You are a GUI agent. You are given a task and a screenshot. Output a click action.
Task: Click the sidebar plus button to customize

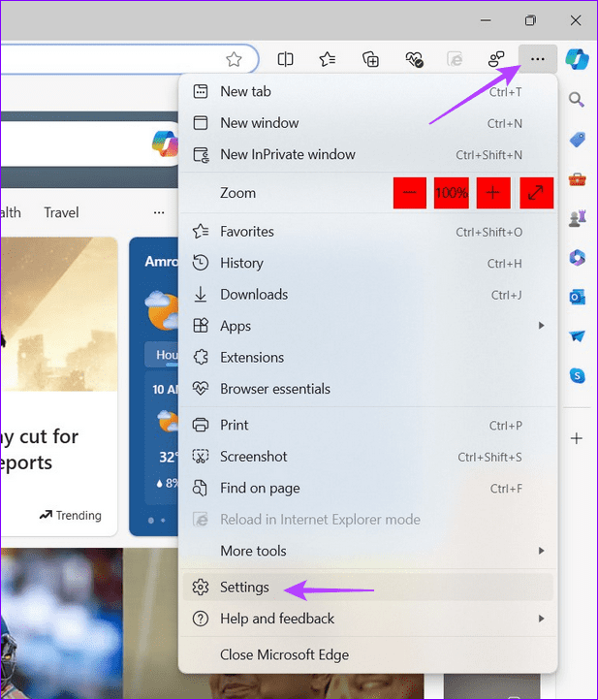click(577, 438)
